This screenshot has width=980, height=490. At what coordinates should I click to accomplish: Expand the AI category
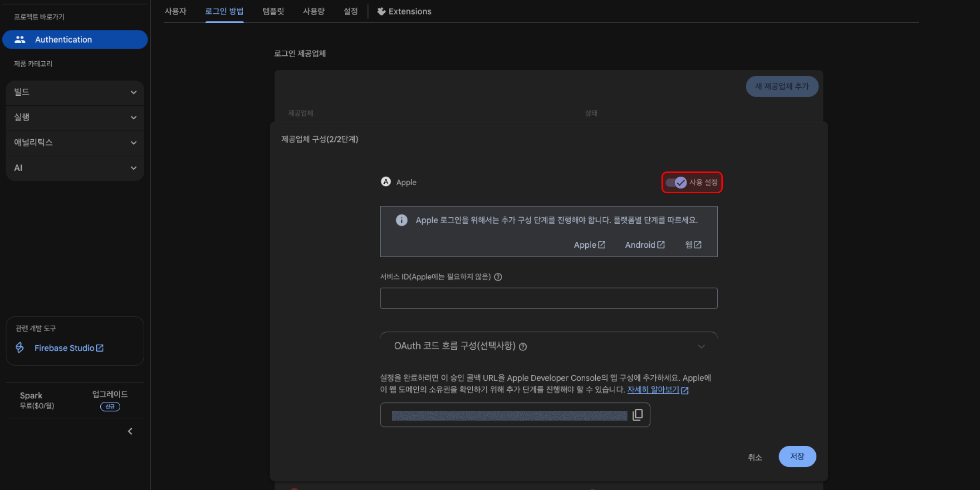pyautogui.click(x=75, y=168)
